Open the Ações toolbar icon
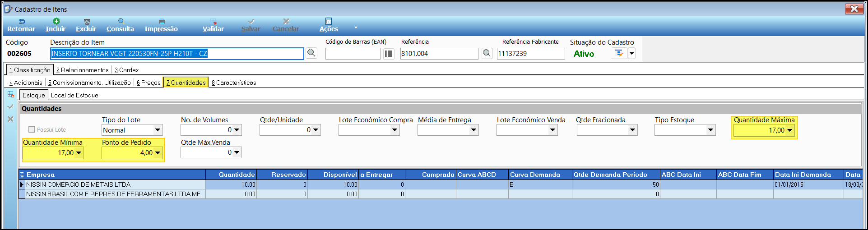Image resolution: width=868 pixels, height=230 pixels. pos(329,21)
